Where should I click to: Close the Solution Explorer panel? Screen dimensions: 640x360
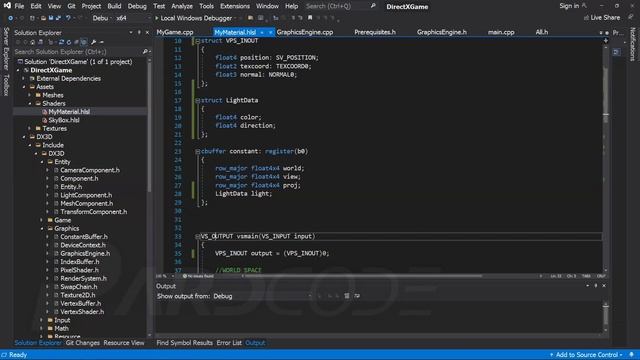(x=147, y=33)
